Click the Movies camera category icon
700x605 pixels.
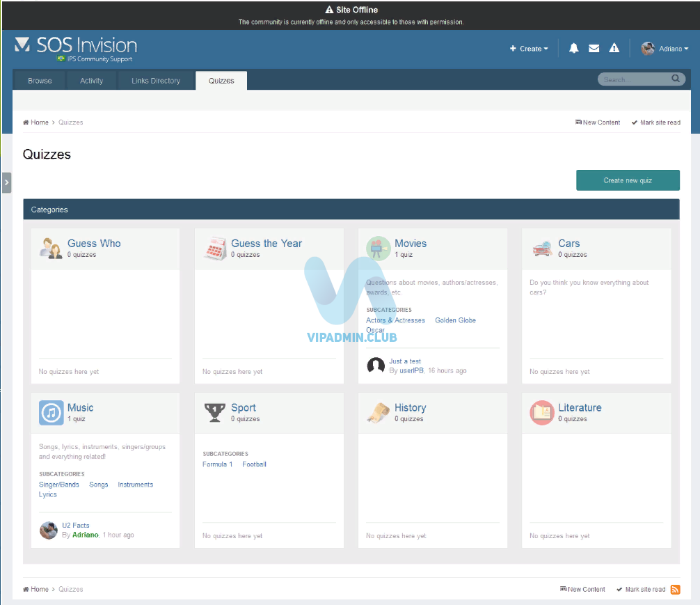pos(378,249)
